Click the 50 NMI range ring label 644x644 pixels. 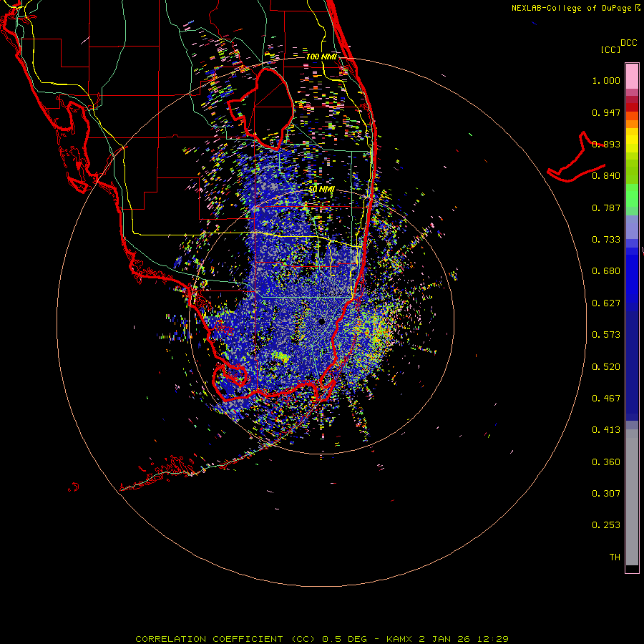[x=321, y=189]
